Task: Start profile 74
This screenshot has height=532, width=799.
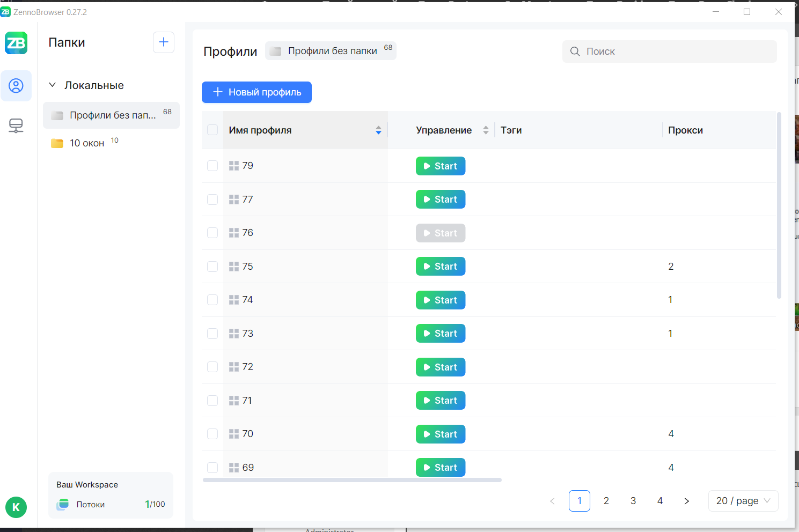Action: pyautogui.click(x=441, y=300)
